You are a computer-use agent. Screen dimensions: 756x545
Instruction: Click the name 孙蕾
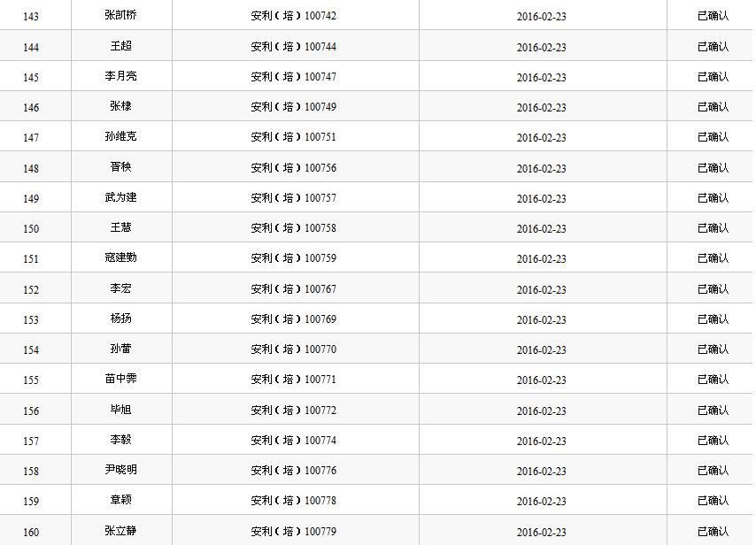(x=120, y=349)
